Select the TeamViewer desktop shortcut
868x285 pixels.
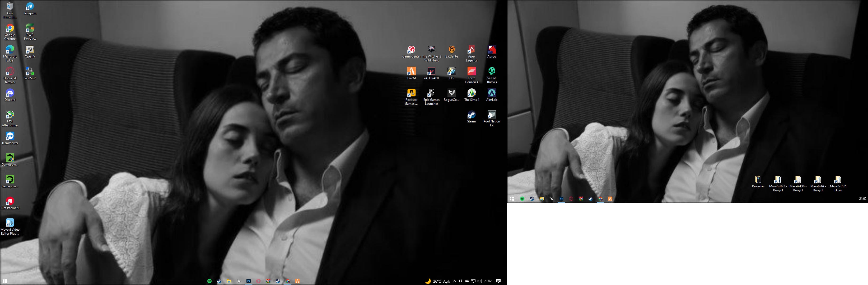(10, 138)
